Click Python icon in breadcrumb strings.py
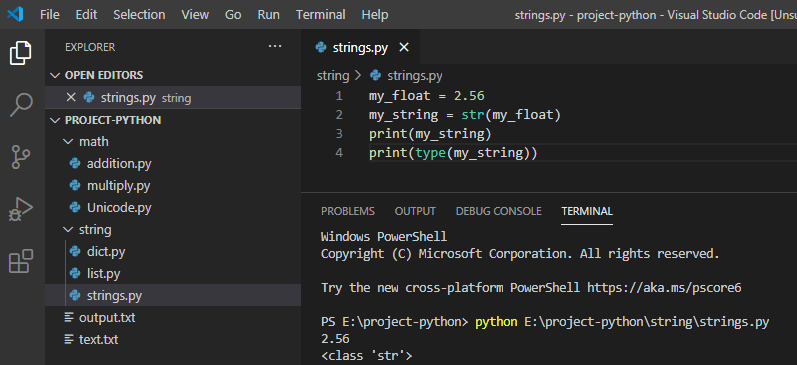The width and height of the screenshot is (797, 365). click(376, 76)
